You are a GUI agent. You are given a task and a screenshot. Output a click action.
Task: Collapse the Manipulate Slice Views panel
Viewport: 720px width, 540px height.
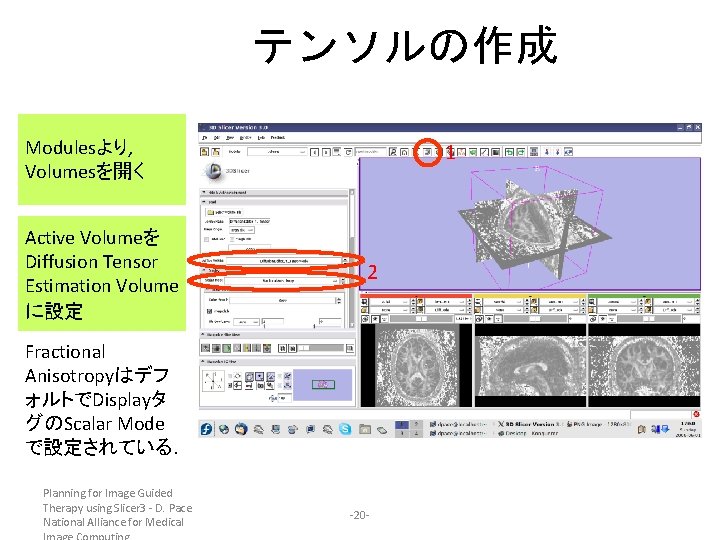277,335
